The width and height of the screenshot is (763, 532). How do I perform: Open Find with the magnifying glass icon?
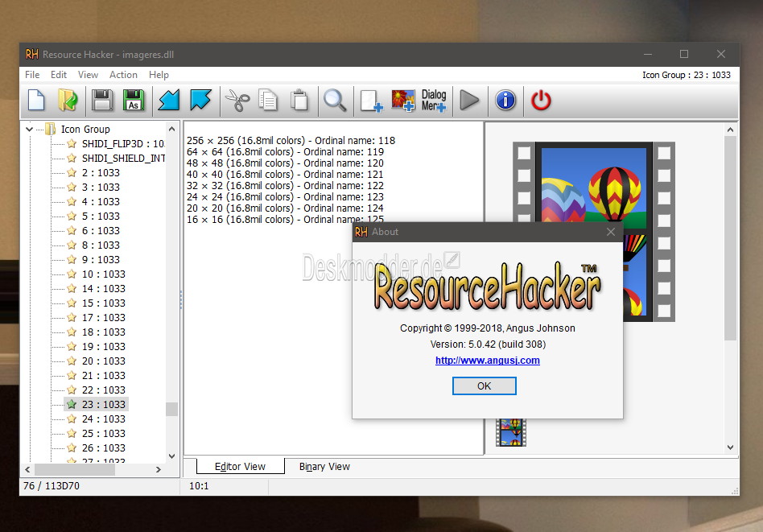(x=336, y=101)
